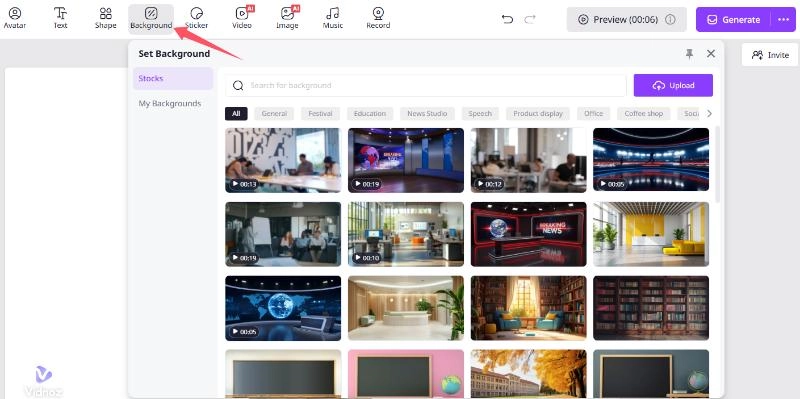
Task: Switch to Stocks tab
Action: (x=173, y=79)
